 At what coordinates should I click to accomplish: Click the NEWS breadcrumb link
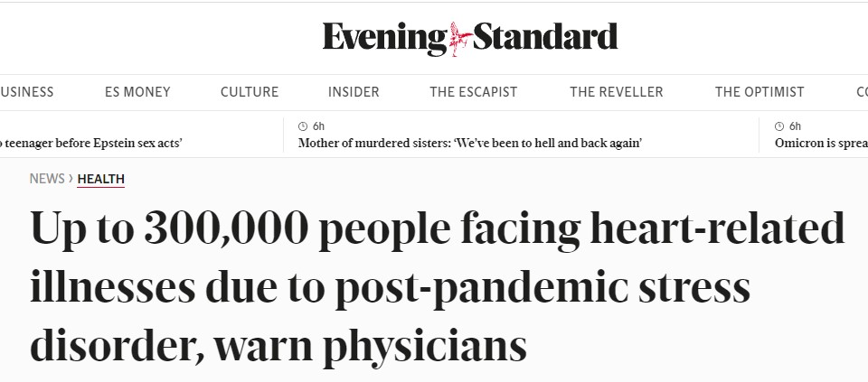click(x=47, y=179)
